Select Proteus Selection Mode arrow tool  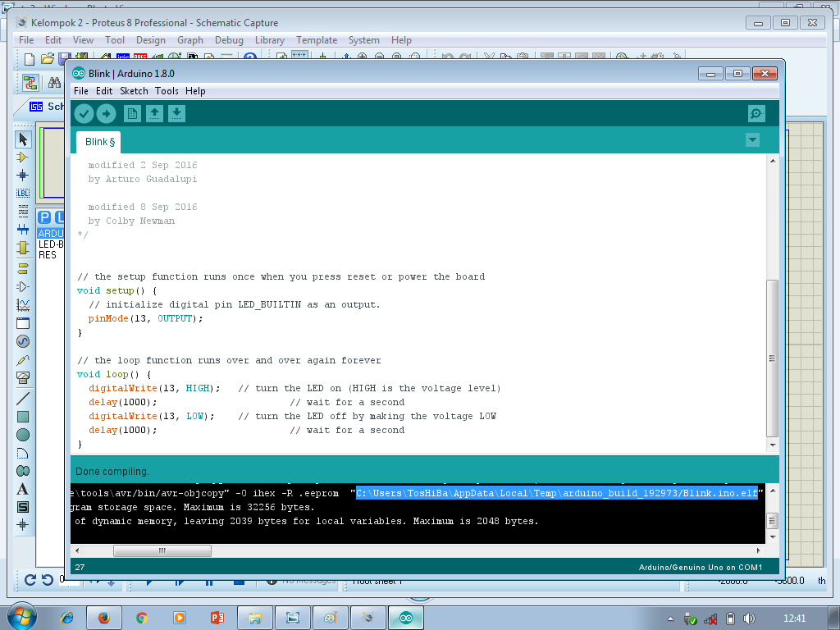23,139
